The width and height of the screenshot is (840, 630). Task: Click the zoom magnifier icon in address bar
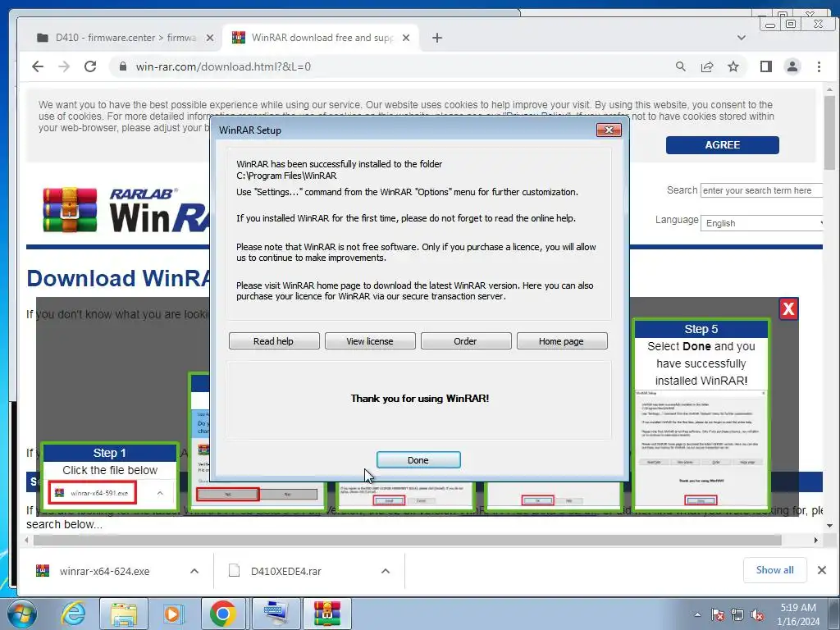pos(680,66)
